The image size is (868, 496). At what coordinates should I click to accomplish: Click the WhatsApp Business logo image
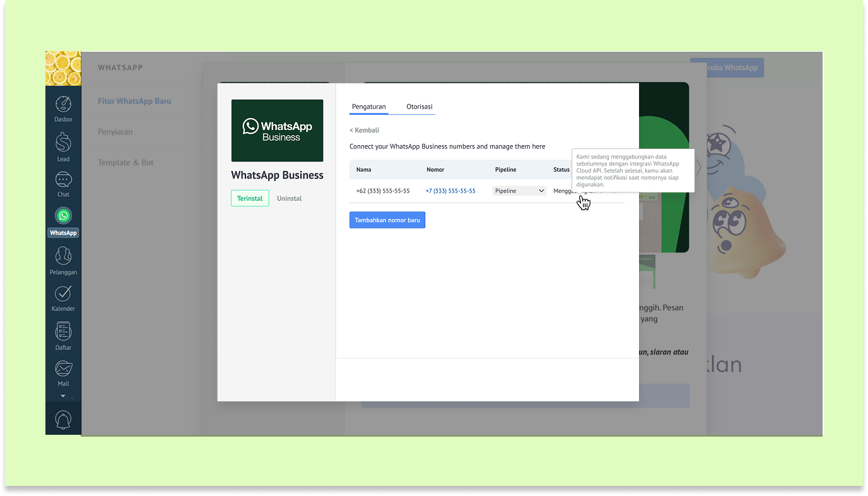pyautogui.click(x=277, y=131)
